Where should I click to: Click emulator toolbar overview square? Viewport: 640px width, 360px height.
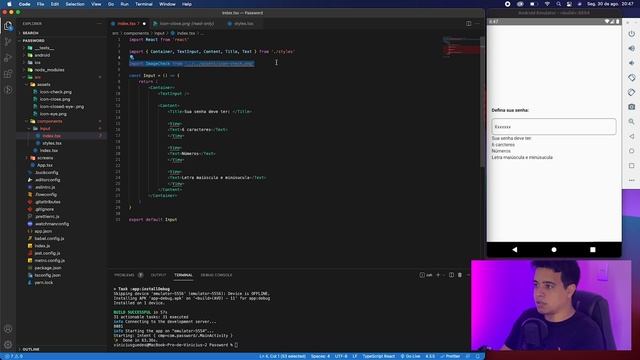632,166
